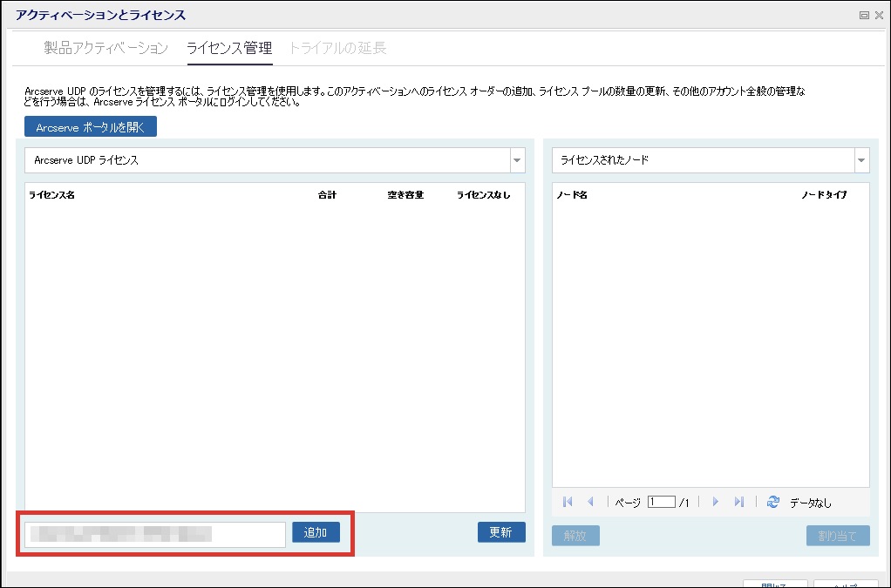Click the page number field

pos(662,502)
